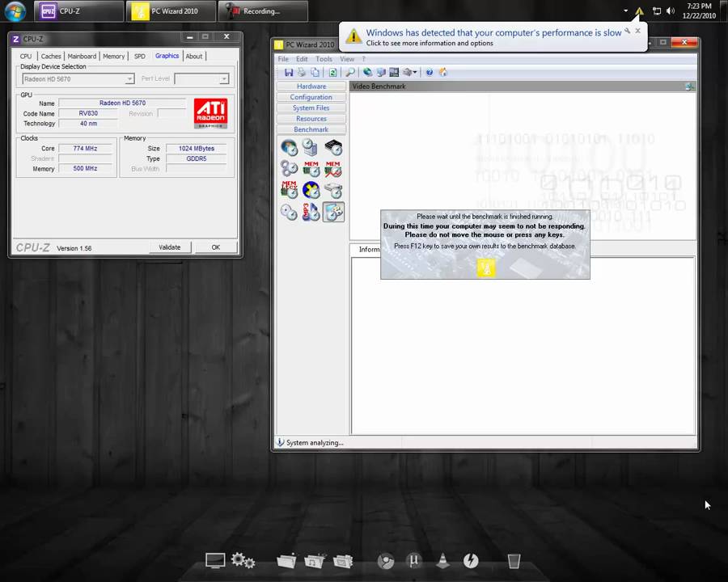Open the Hardware section in PC Wizard
The width and height of the screenshot is (728, 582).
(311, 86)
